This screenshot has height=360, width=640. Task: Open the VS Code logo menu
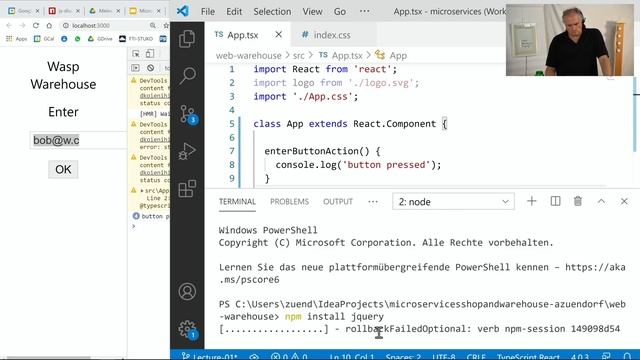pyautogui.click(x=183, y=11)
